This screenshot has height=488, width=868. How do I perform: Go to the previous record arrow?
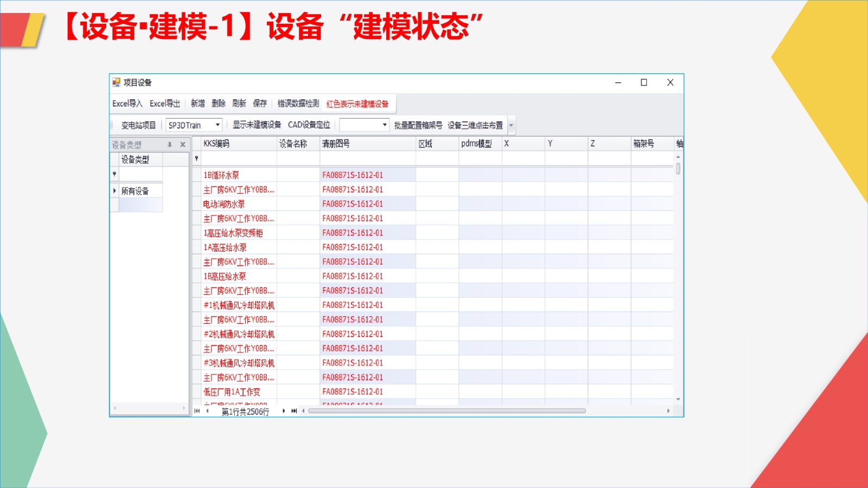point(207,411)
